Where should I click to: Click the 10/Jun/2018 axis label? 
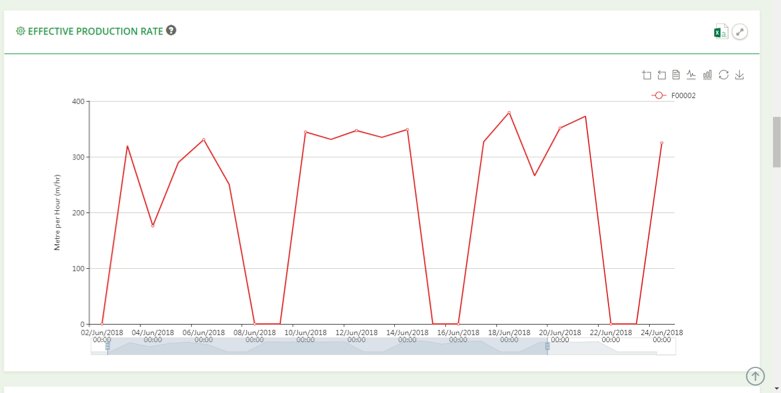[305, 336]
